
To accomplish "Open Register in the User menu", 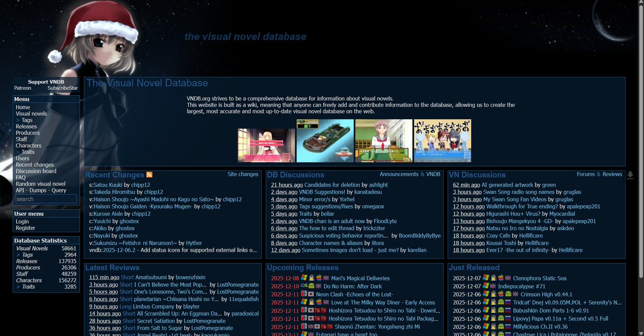I will pyautogui.click(x=25, y=228).
